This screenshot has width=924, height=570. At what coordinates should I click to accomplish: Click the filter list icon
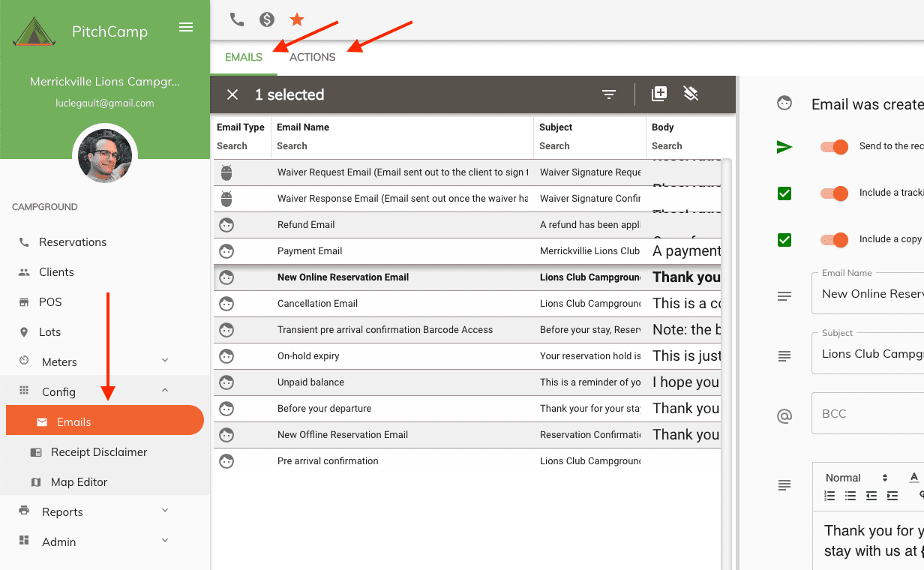point(609,94)
